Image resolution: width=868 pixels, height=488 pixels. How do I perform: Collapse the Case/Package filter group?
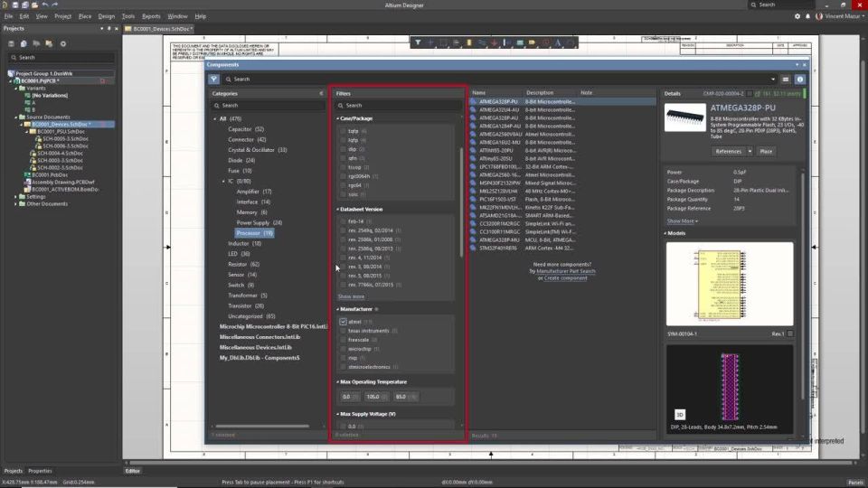click(337, 118)
